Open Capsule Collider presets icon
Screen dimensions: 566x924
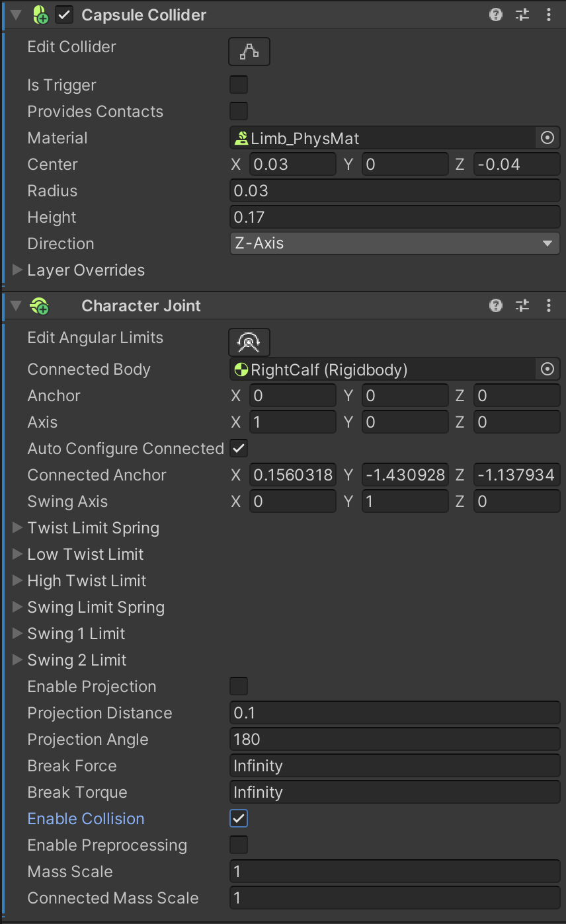click(522, 15)
